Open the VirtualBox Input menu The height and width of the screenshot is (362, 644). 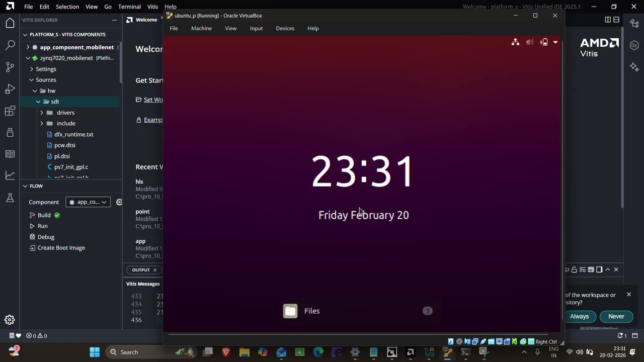tap(256, 28)
